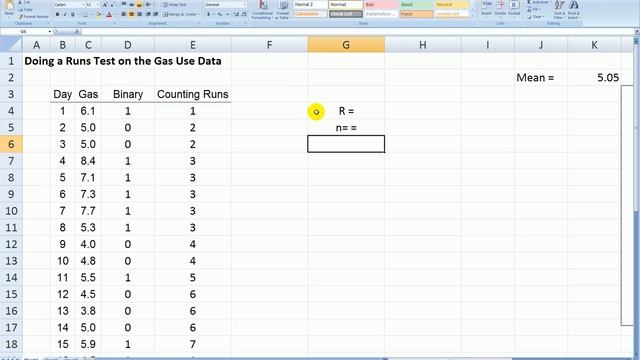Toggle Bold formatting
Viewport: 640px width, 360px height.
(58, 14)
